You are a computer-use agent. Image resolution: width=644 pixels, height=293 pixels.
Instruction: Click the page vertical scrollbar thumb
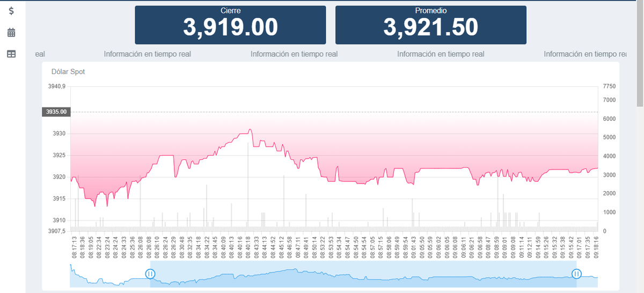pyautogui.click(x=640, y=54)
